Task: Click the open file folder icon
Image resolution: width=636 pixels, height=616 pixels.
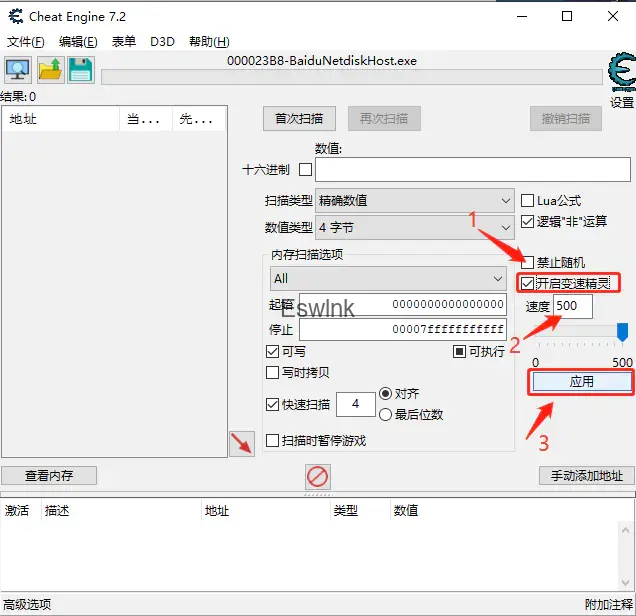Action: [50, 70]
